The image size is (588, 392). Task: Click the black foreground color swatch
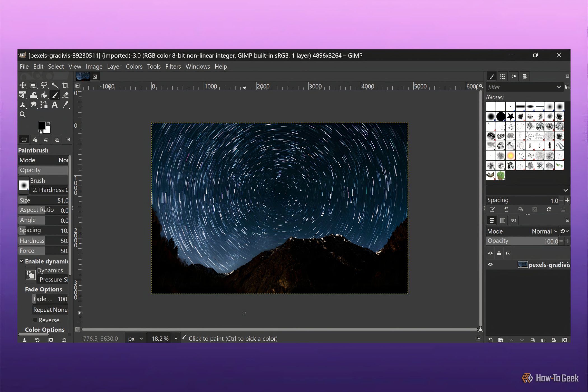[x=42, y=125]
